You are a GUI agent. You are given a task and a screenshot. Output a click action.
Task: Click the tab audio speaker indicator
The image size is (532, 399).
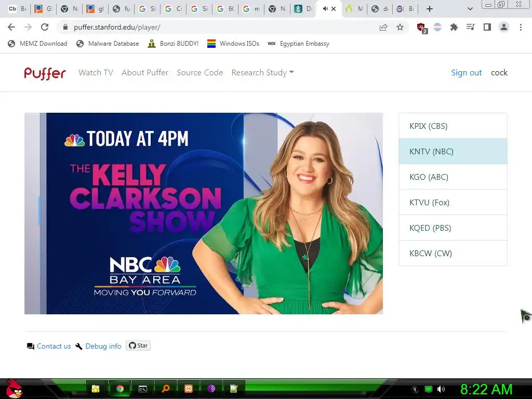tap(325, 9)
